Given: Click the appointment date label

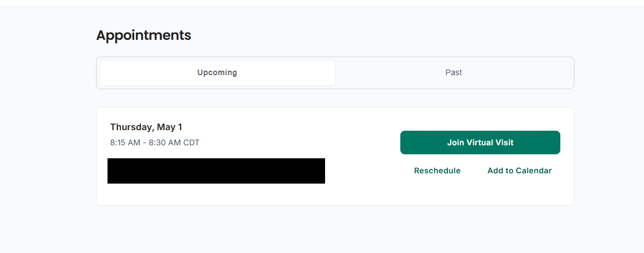Looking at the screenshot, I should tap(146, 127).
